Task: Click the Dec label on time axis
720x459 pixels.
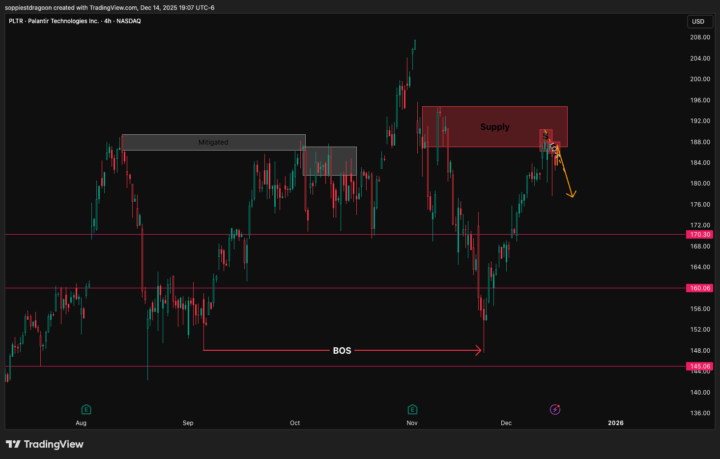Action: [506, 423]
